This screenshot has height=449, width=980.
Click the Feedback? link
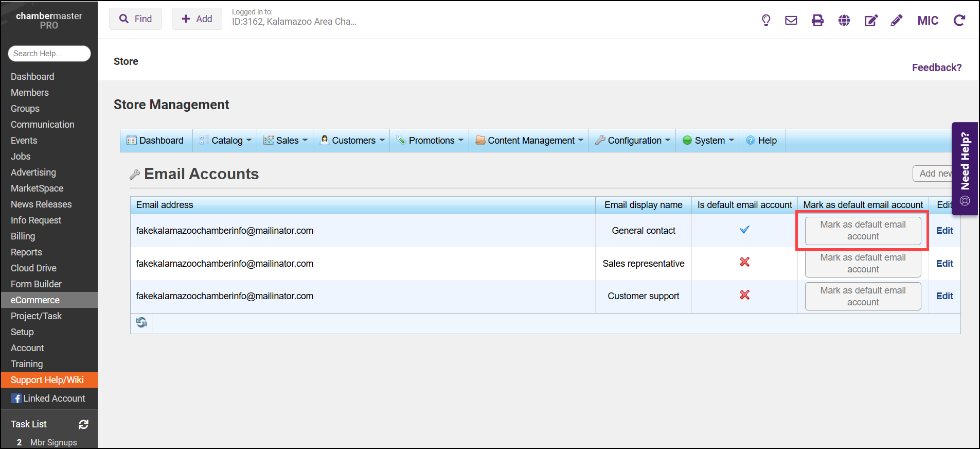coord(936,67)
